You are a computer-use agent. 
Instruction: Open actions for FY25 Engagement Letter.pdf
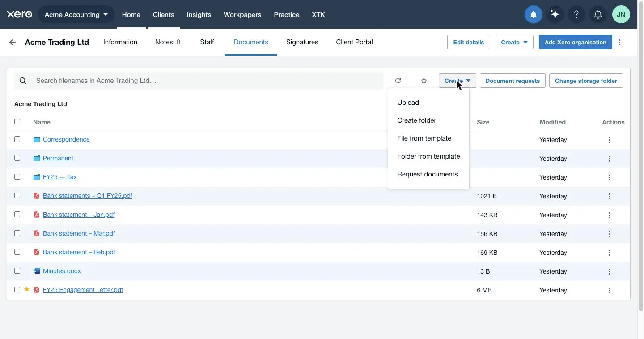pyautogui.click(x=609, y=290)
